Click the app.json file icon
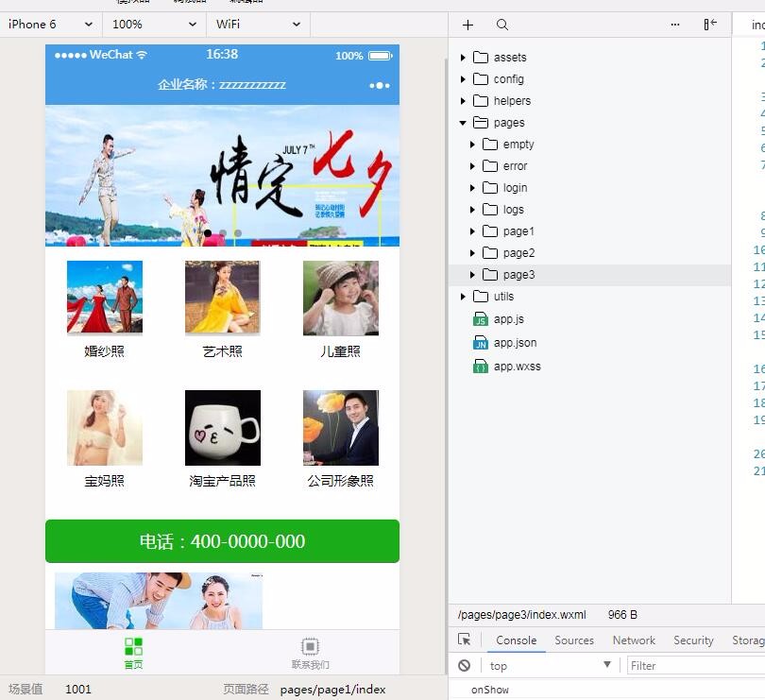 click(482, 344)
